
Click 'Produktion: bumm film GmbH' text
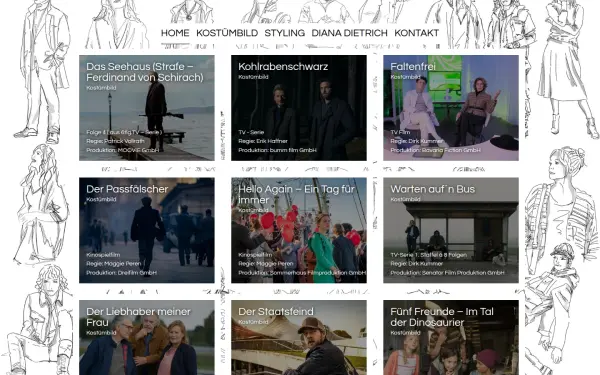[277, 150]
